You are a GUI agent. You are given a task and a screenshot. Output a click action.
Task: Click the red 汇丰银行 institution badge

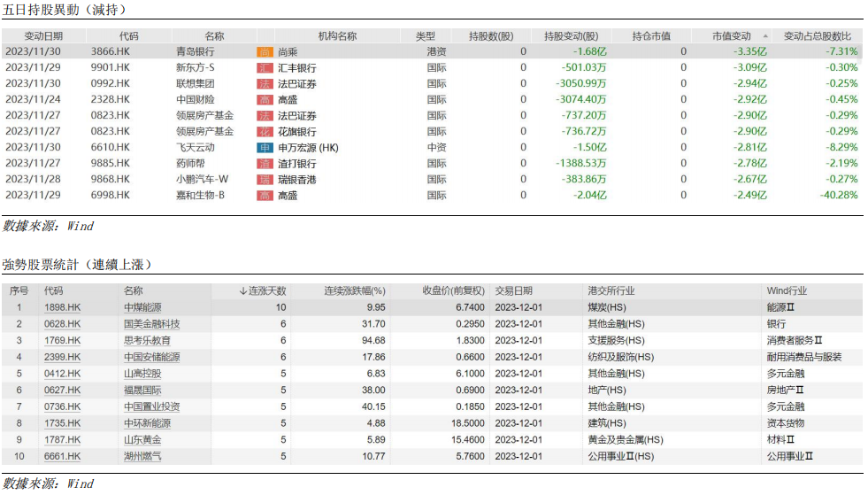(x=265, y=68)
